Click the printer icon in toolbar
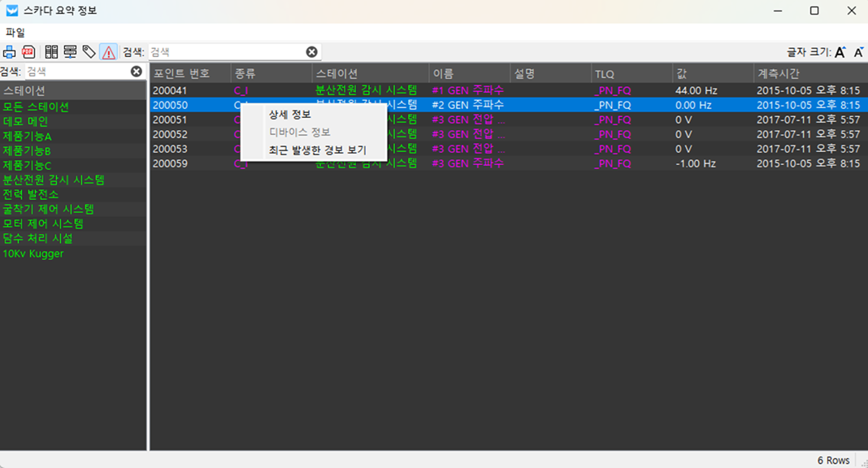 tap(10, 52)
